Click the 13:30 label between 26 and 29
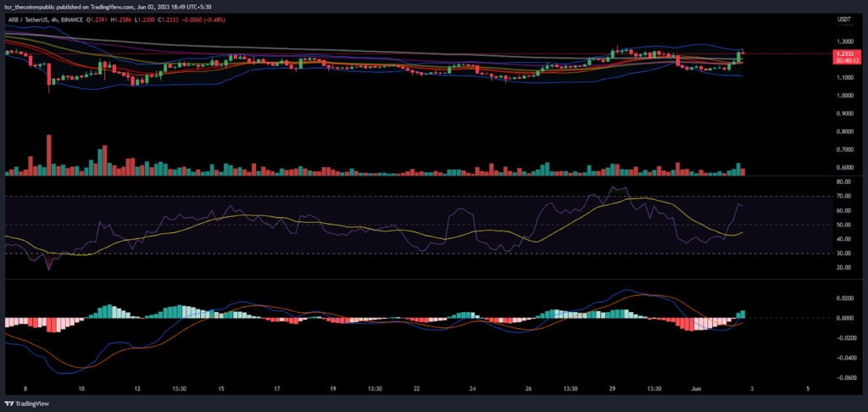This screenshot has height=412, width=868. 570,389
